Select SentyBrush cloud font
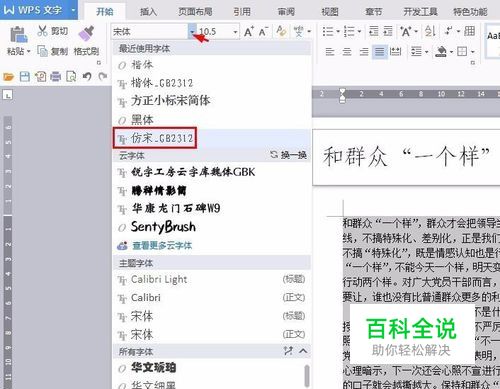 pyautogui.click(x=211, y=227)
